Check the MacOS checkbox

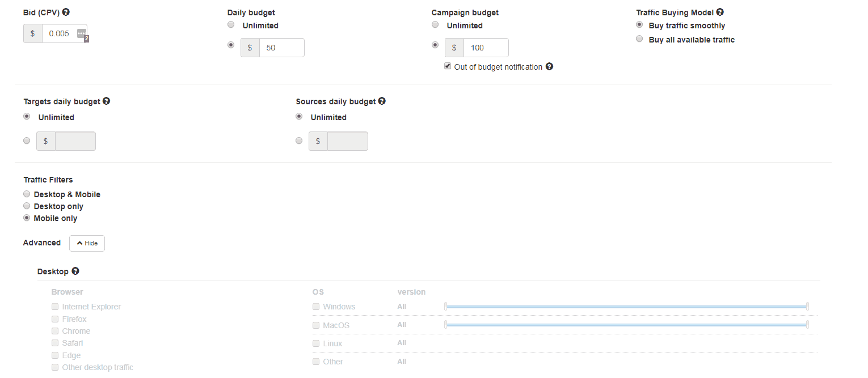316,325
